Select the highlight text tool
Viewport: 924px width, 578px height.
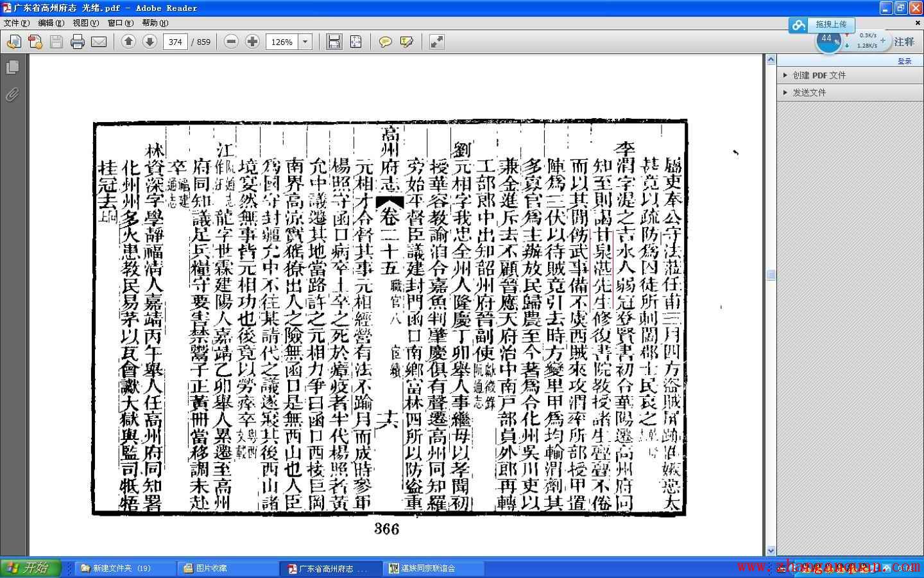pos(407,42)
